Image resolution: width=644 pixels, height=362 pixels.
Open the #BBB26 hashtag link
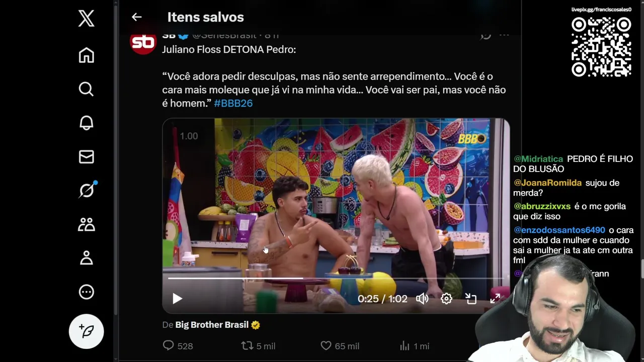tap(233, 103)
